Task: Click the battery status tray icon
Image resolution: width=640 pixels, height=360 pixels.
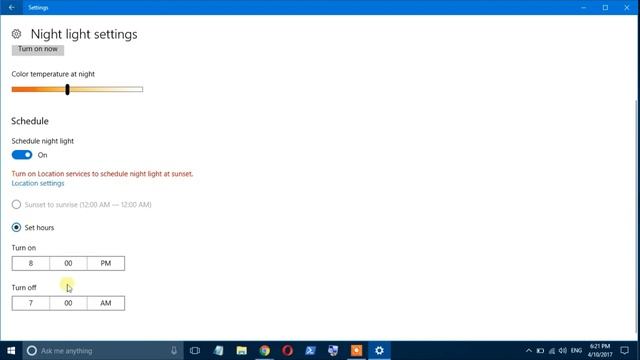Action: coord(540,351)
